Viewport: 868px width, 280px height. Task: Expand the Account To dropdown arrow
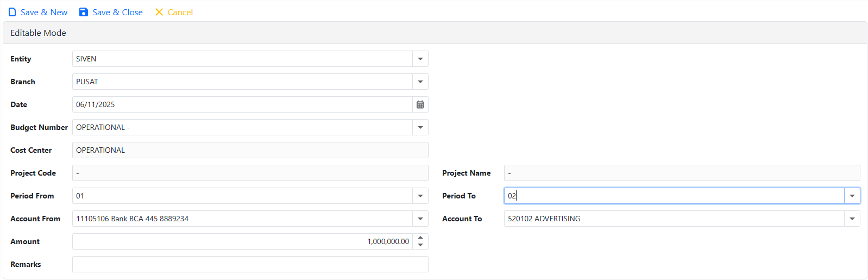click(x=852, y=219)
